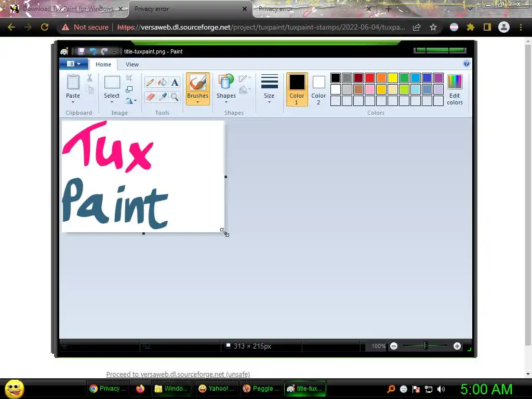Click the Select rectangle icon
Image resolution: width=532 pixels, height=399 pixels.
[112, 83]
